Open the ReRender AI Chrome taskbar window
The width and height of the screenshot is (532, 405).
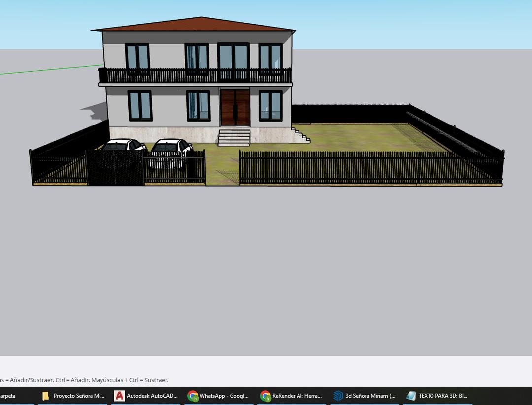coord(291,396)
